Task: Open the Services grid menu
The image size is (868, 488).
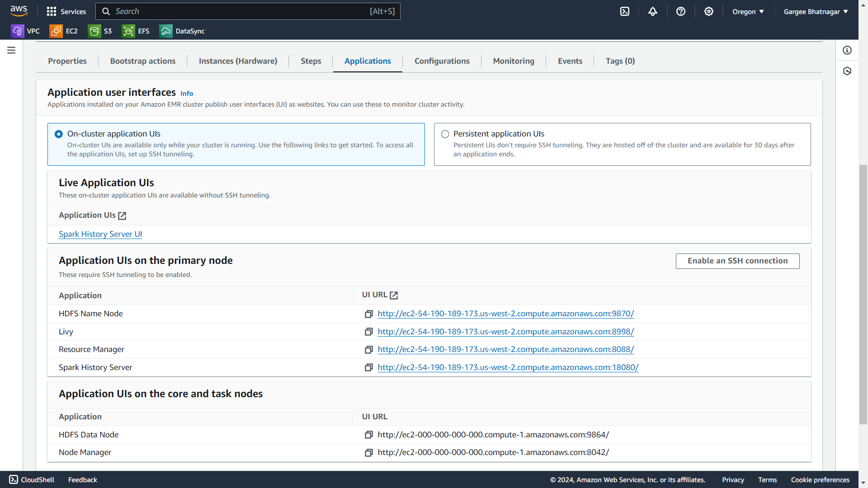Action: point(66,12)
